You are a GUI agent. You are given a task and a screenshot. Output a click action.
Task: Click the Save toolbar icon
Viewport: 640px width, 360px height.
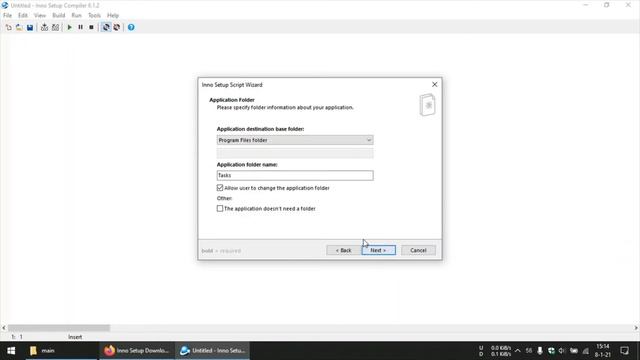pos(30,27)
